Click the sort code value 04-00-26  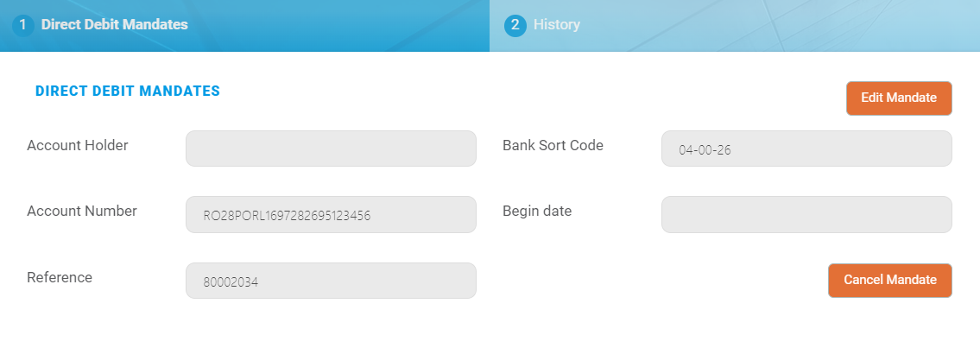705,149
